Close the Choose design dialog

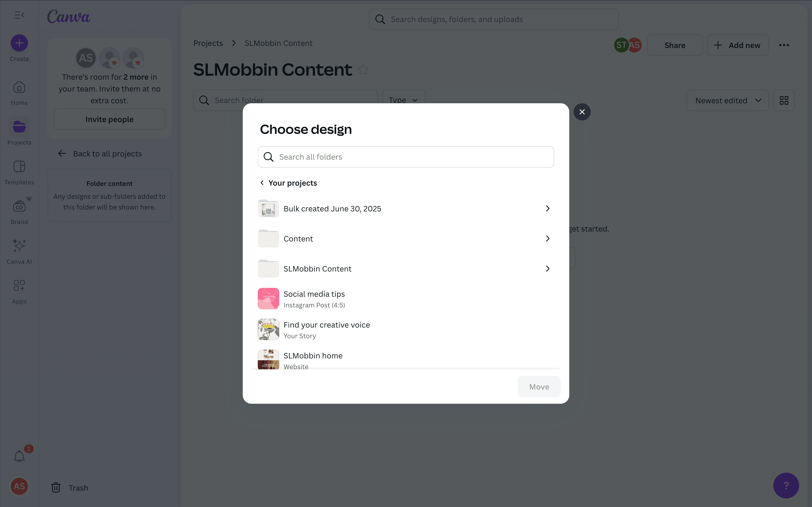582,112
